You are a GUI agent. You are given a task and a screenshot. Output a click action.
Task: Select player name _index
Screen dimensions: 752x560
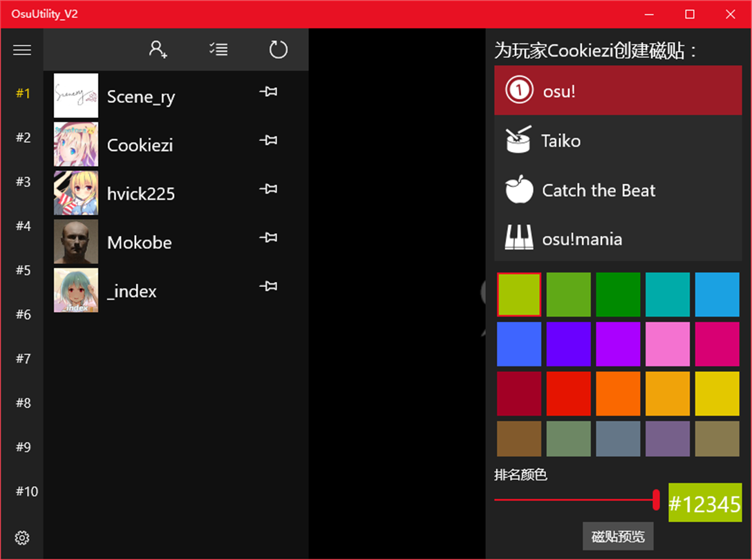[131, 291]
